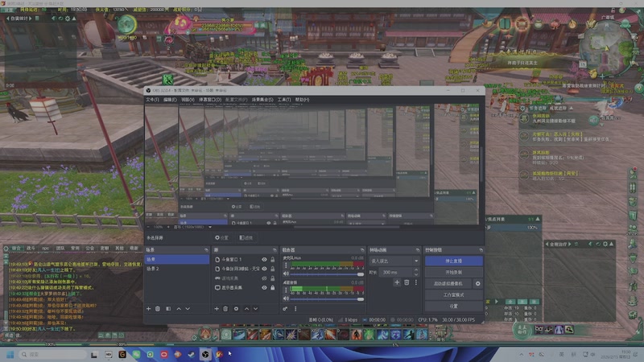Lock the '窗口 1' source
Viewport: 644px width, 362px height.
coord(272,259)
